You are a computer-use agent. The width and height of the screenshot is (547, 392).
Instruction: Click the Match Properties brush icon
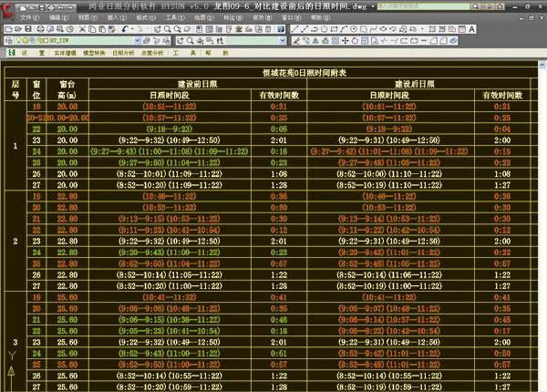pos(111,29)
